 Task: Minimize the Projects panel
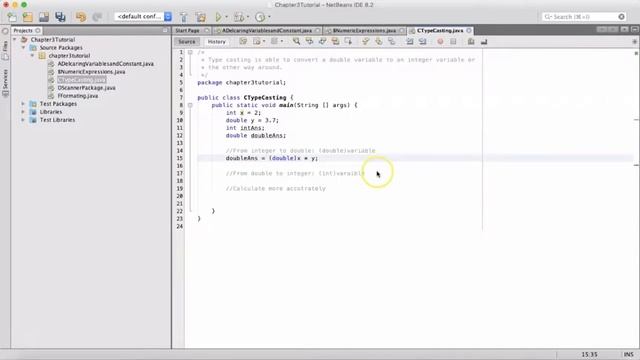165,31
